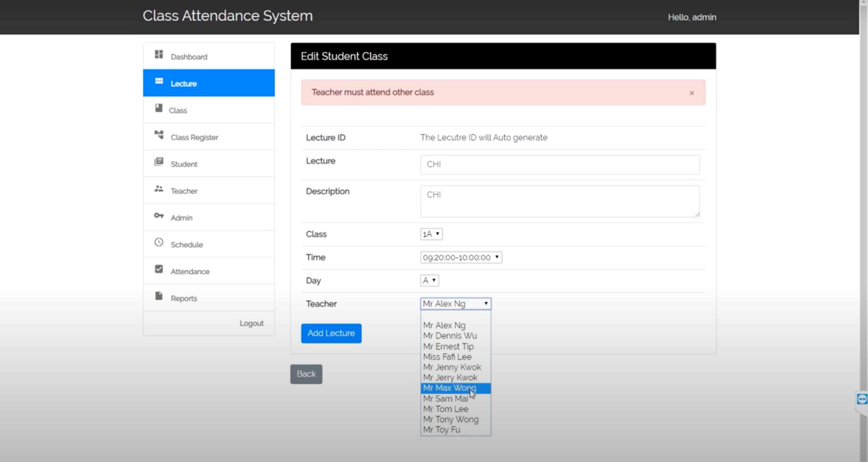Viewport: 868px width, 462px height.
Task: Select Mr Max Wong from teacher list
Action: click(x=450, y=388)
